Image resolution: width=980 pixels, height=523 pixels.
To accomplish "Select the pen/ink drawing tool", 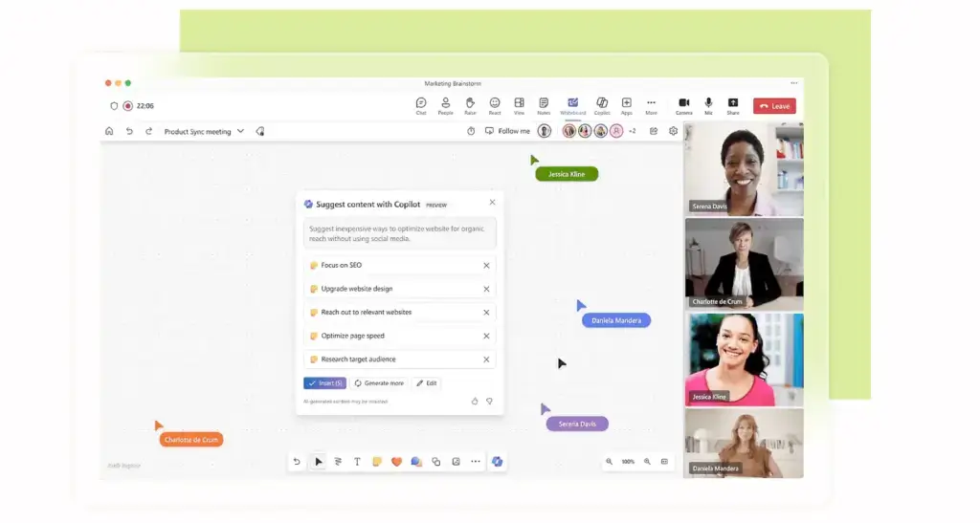I will [x=338, y=462].
